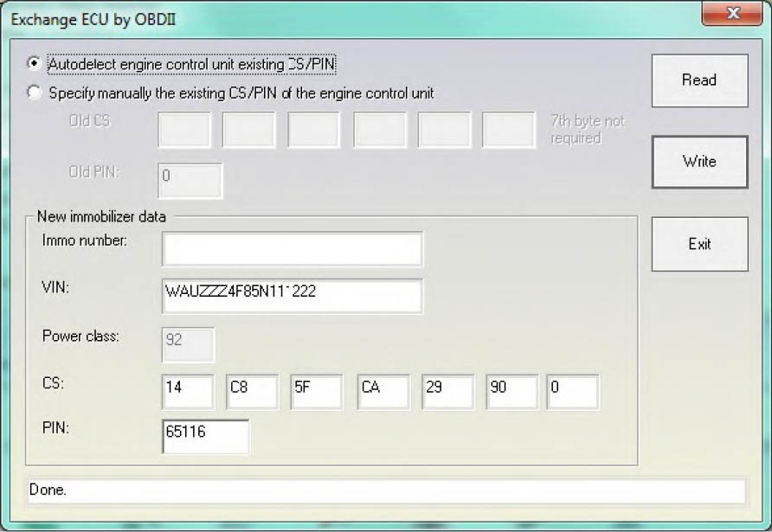772x532 pixels.
Task: Click the PIN field containing 65116
Action: [x=205, y=436]
